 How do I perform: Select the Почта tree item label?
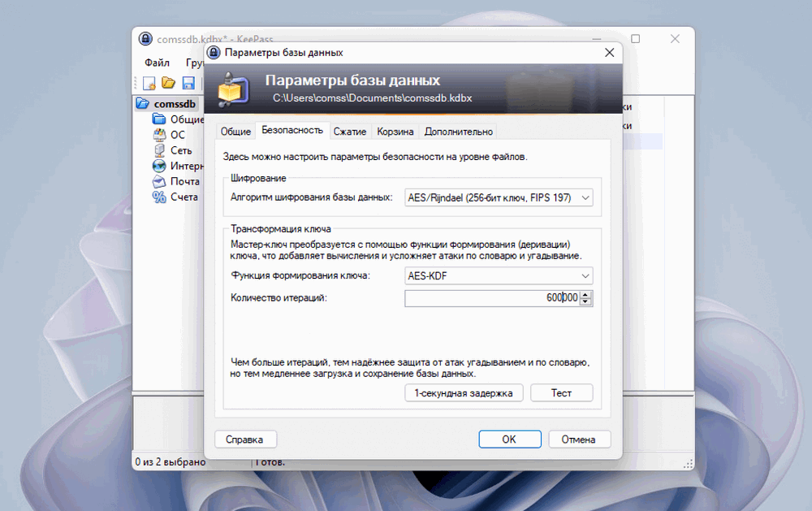[x=185, y=181]
